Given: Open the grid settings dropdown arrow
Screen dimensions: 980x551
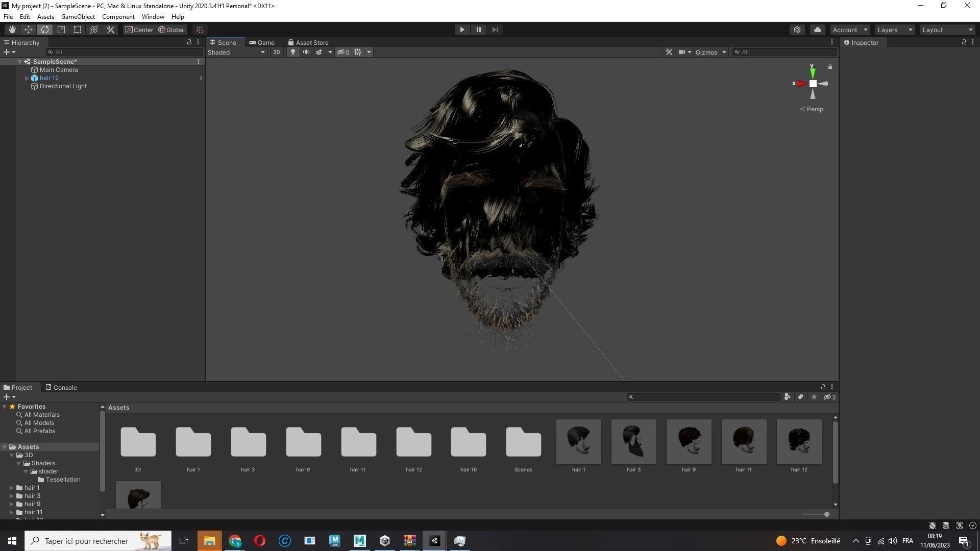Looking at the screenshot, I should (x=369, y=52).
